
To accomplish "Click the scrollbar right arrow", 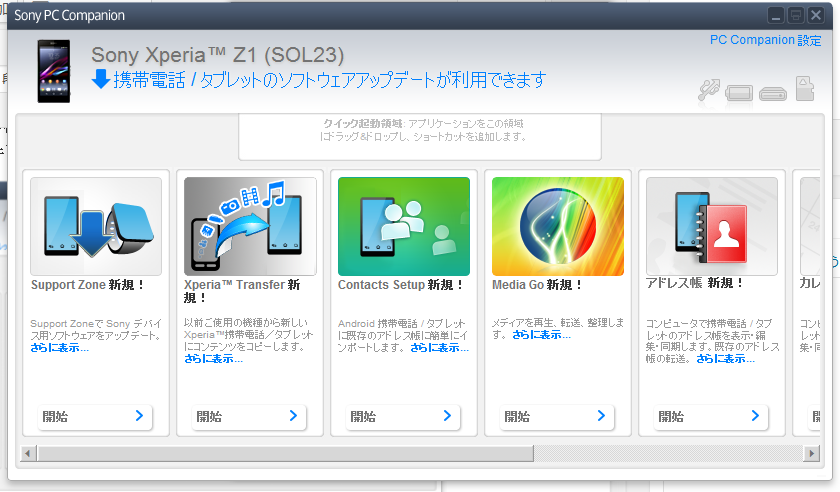I will (x=812, y=453).
